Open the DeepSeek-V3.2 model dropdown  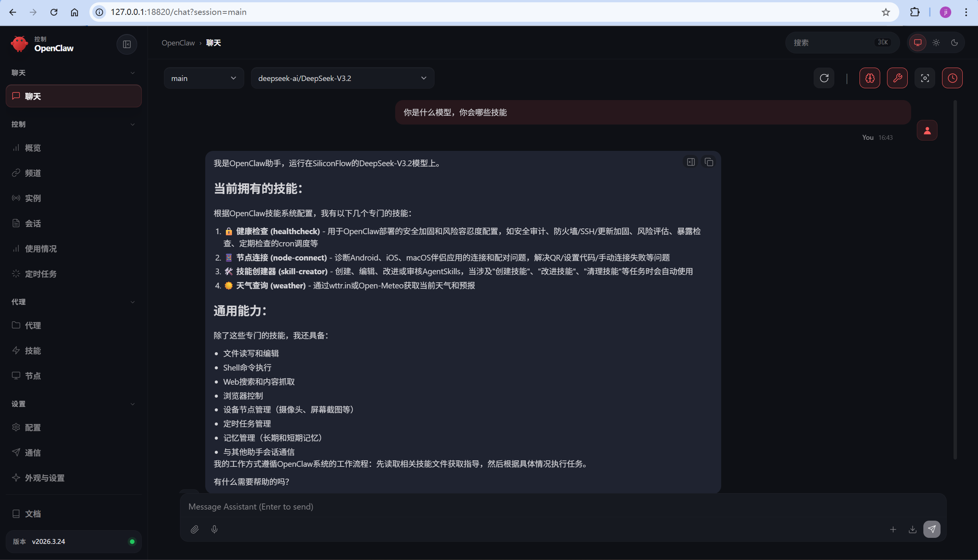[342, 78]
